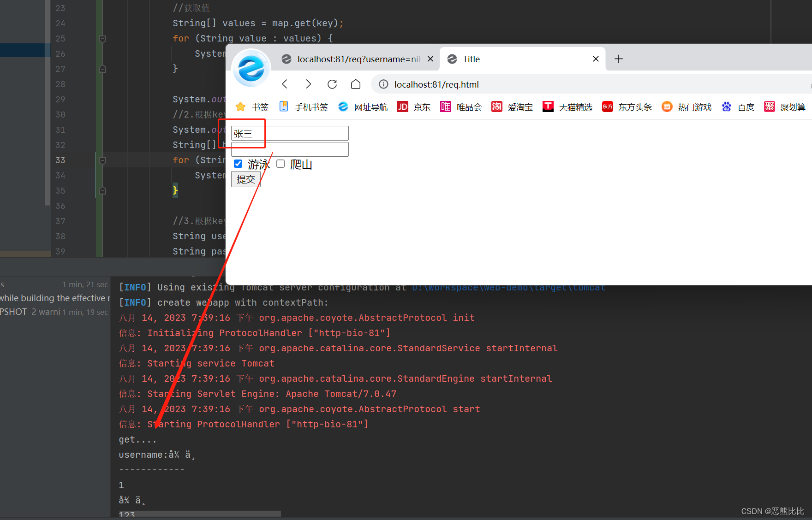
Task: Open the 网址导航 bookmark
Action: (x=363, y=107)
